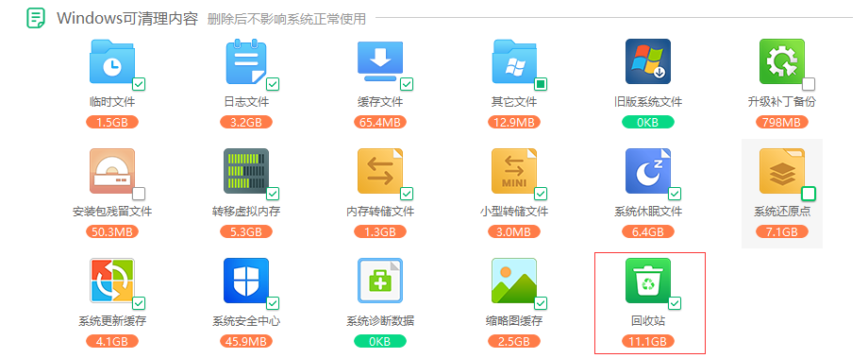Uncheck the 缓存文件 checkbox
The image size is (868, 358).
point(407,84)
